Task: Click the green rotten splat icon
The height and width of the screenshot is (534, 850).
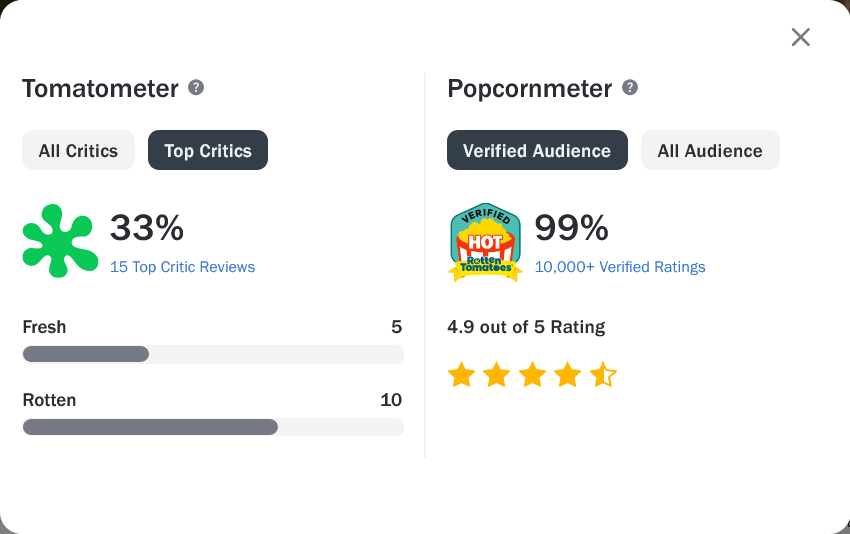Action: click(x=60, y=241)
